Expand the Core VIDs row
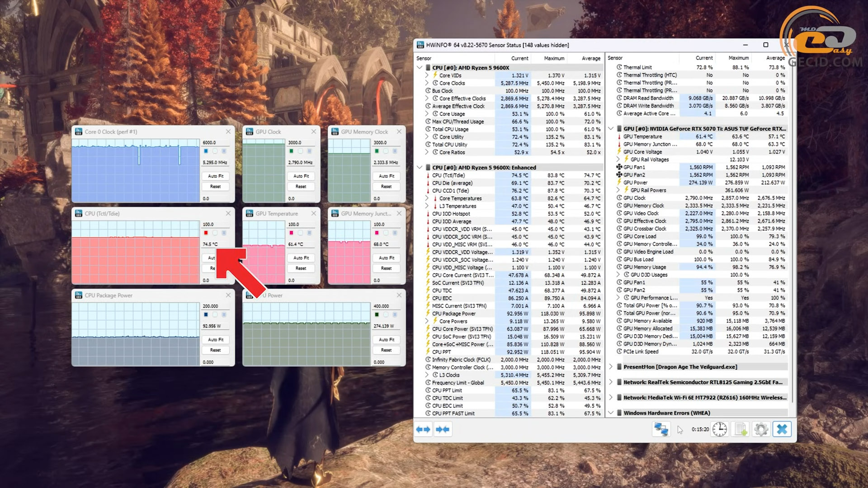Viewport: 868px width, 488px height. 427,75
